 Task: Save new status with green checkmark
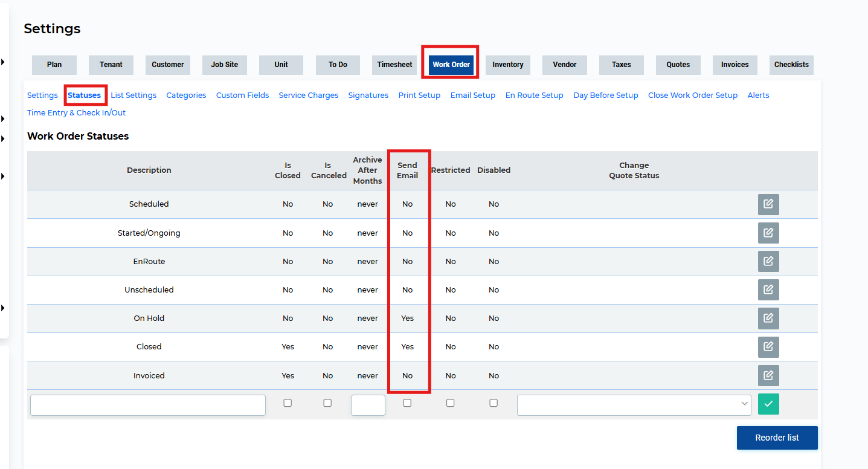(x=768, y=404)
